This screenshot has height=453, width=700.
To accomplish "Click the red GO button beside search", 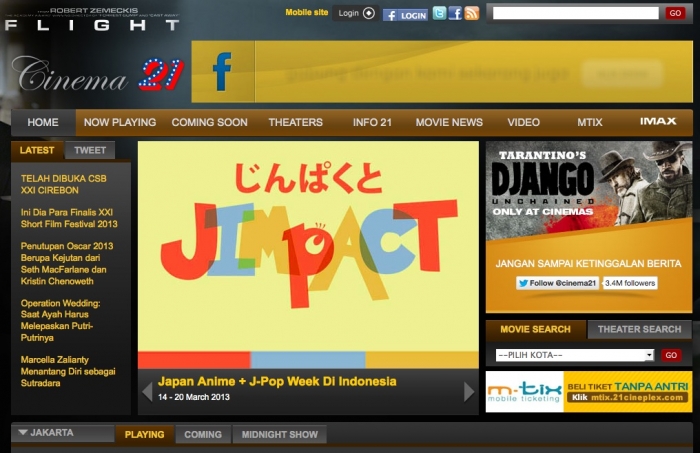I will [675, 13].
